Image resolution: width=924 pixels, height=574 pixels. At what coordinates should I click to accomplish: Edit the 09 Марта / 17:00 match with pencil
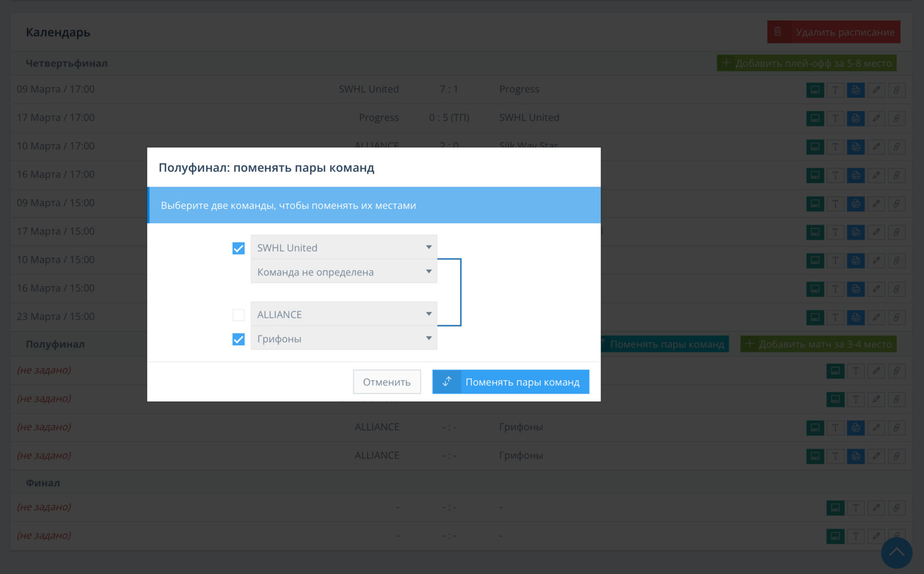876,90
